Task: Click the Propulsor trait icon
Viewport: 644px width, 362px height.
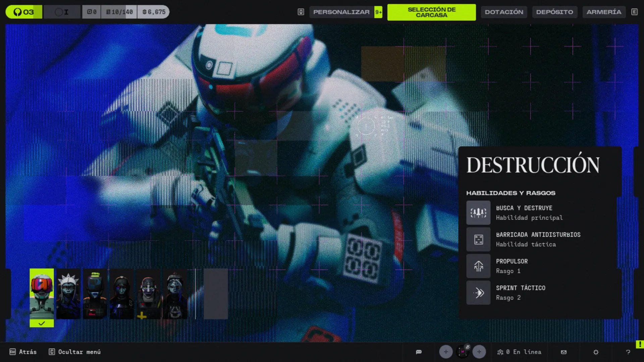Action: point(478,266)
